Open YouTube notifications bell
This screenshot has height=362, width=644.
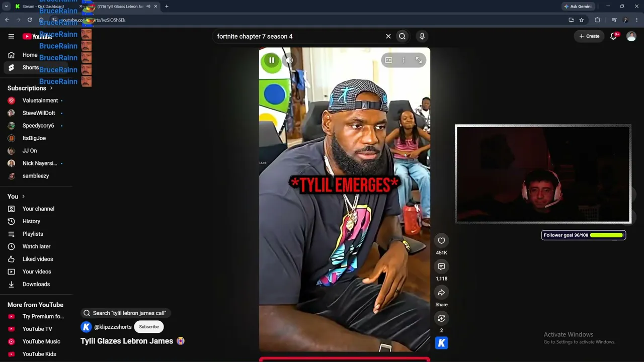(614, 36)
